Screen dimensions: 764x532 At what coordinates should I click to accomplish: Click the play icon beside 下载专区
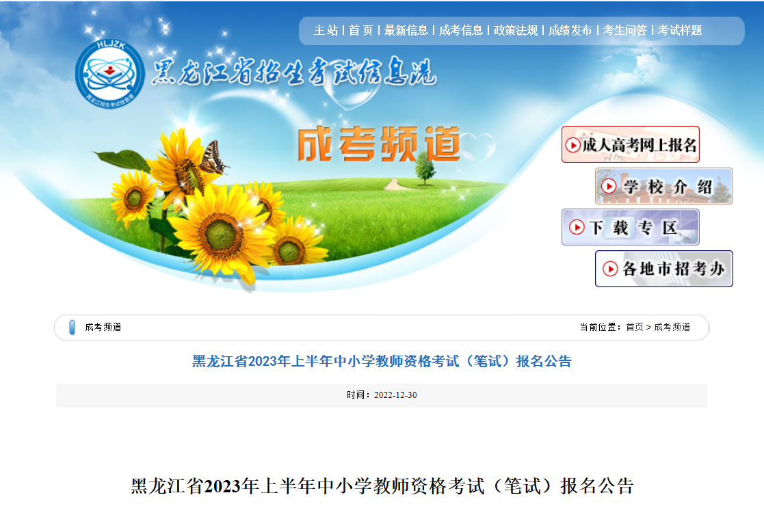(577, 227)
